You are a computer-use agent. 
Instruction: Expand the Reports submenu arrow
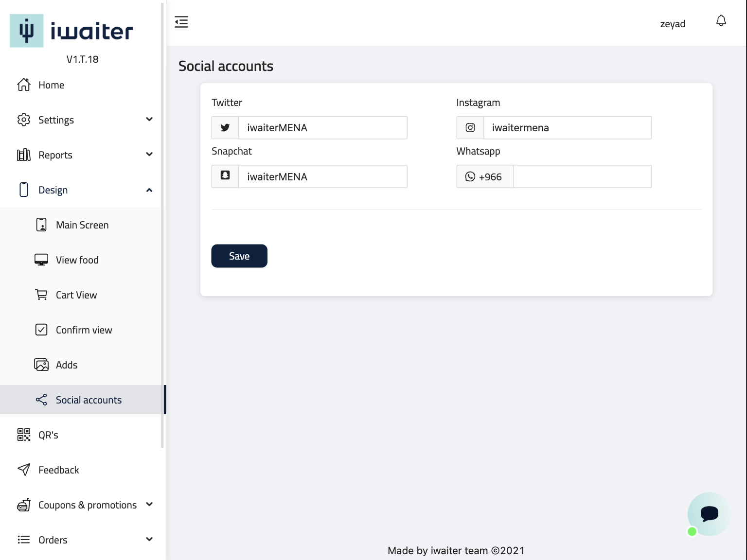(x=149, y=155)
